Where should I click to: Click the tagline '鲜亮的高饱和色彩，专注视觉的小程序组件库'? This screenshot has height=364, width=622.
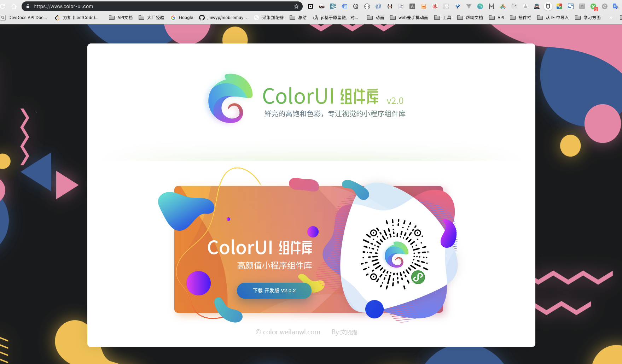coord(335,114)
